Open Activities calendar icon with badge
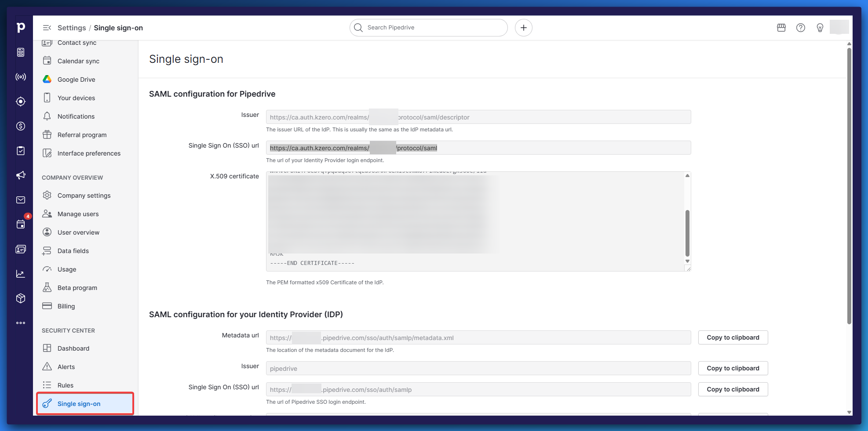This screenshot has height=431, width=868. (x=21, y=225)
